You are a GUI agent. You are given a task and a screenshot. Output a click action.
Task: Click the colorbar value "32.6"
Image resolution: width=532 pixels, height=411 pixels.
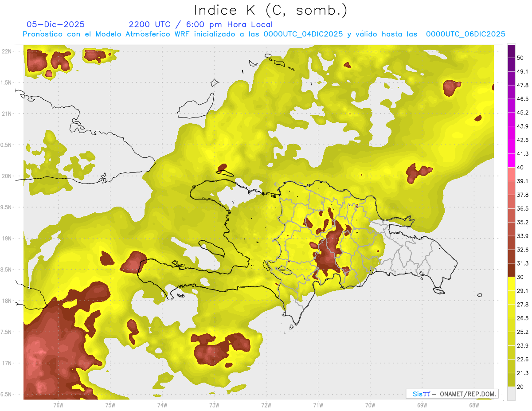[x=522, y=250]
